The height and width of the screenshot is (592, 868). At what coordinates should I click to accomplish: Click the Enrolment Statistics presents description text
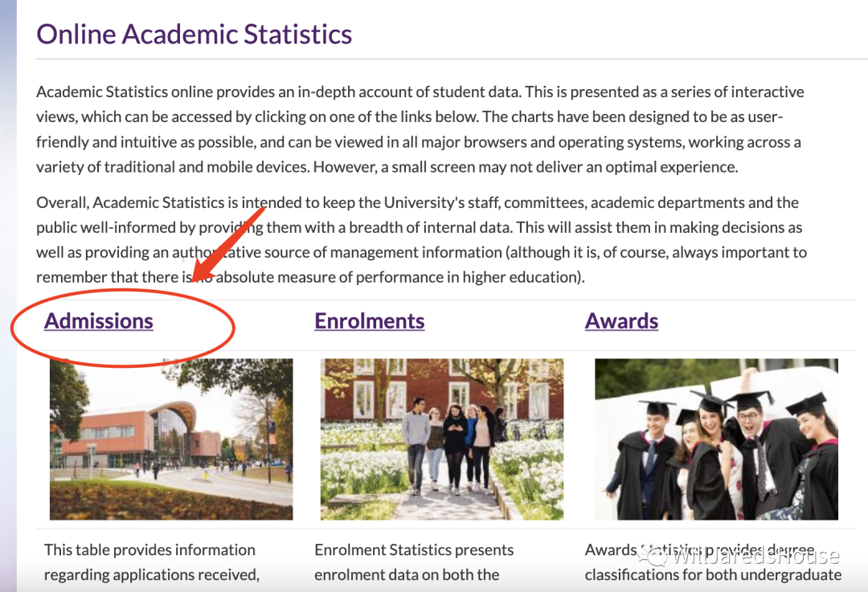414,561
